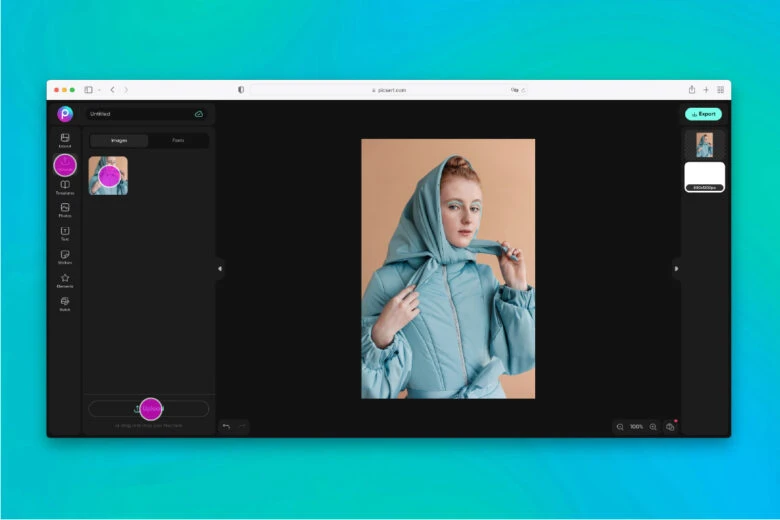Select the uploaded woman image thumbnail
The image size is (780, 520).
(108, 175)
